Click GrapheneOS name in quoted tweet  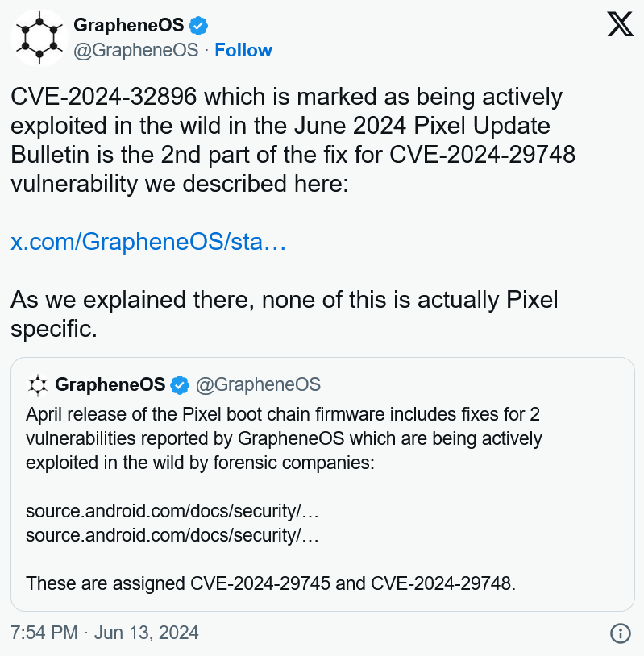point(110,384)
